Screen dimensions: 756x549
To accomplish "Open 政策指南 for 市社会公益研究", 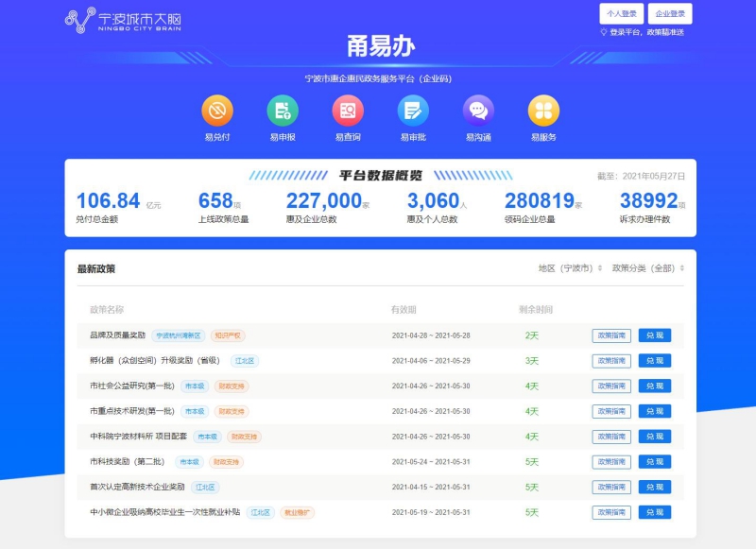I will [611, 386].
